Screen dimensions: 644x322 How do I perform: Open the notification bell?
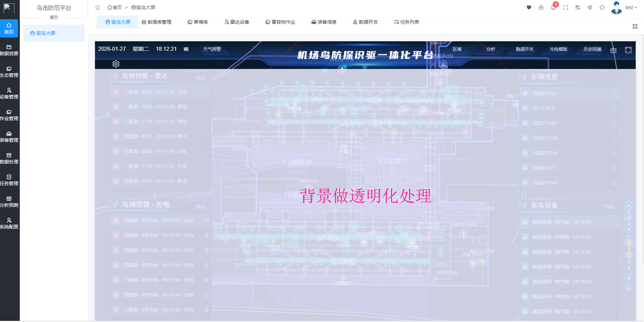tap(553, 8)
